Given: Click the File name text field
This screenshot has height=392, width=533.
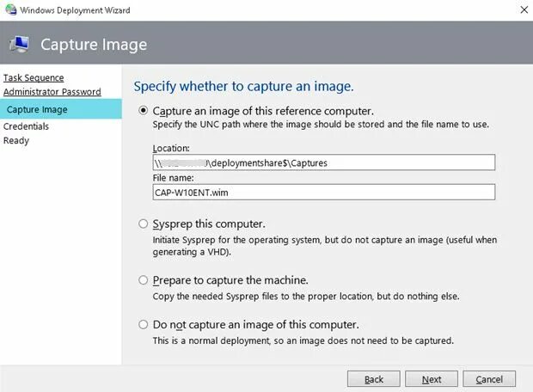Looking at the screenshot, I should pyautogui.click(x=323, y=192).
